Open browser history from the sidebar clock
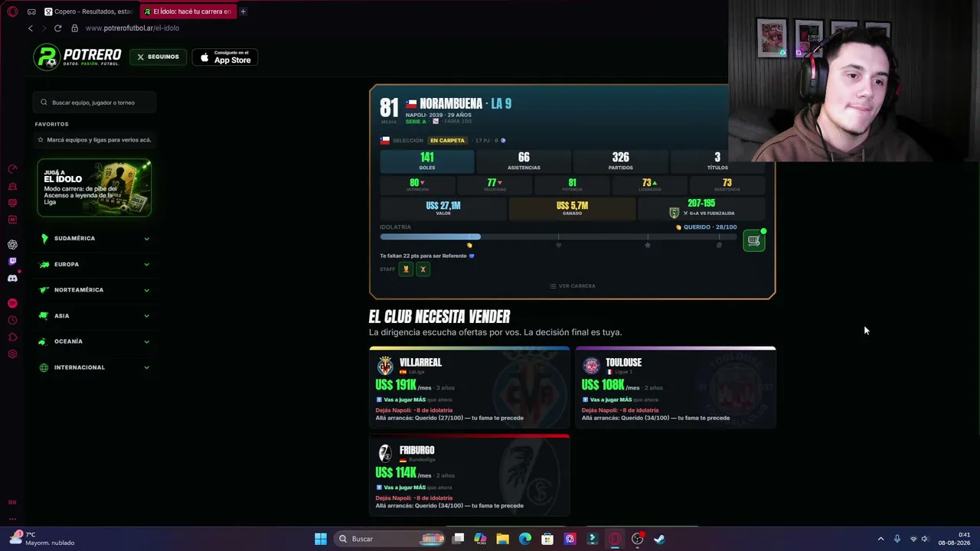 pyautogui.click(x=12, y=321)
